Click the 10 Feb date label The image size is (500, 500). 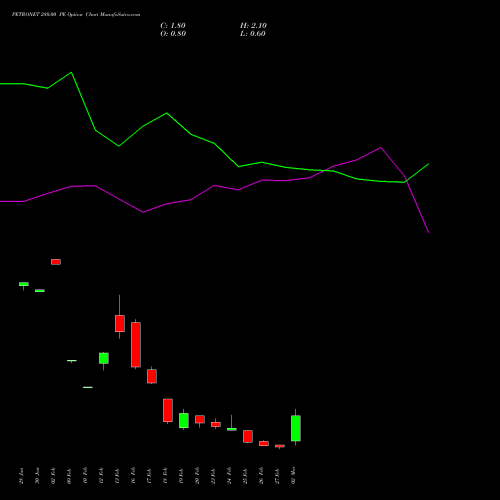85,476
